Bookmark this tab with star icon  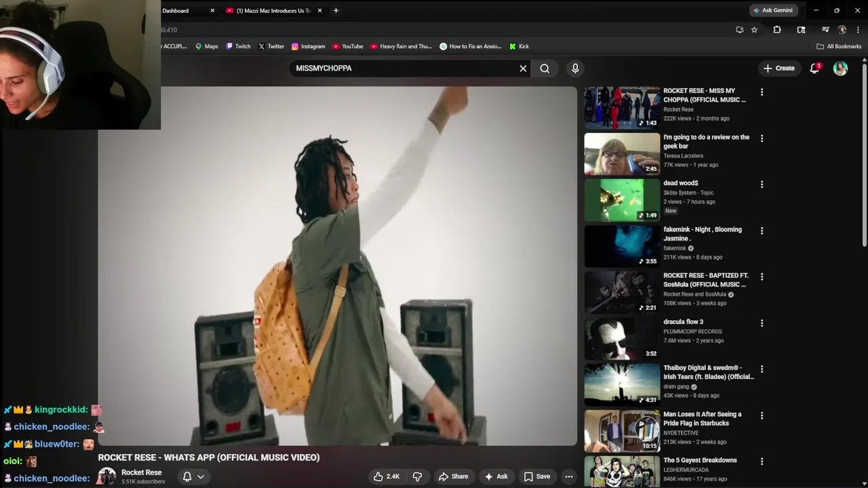(754, 30)
